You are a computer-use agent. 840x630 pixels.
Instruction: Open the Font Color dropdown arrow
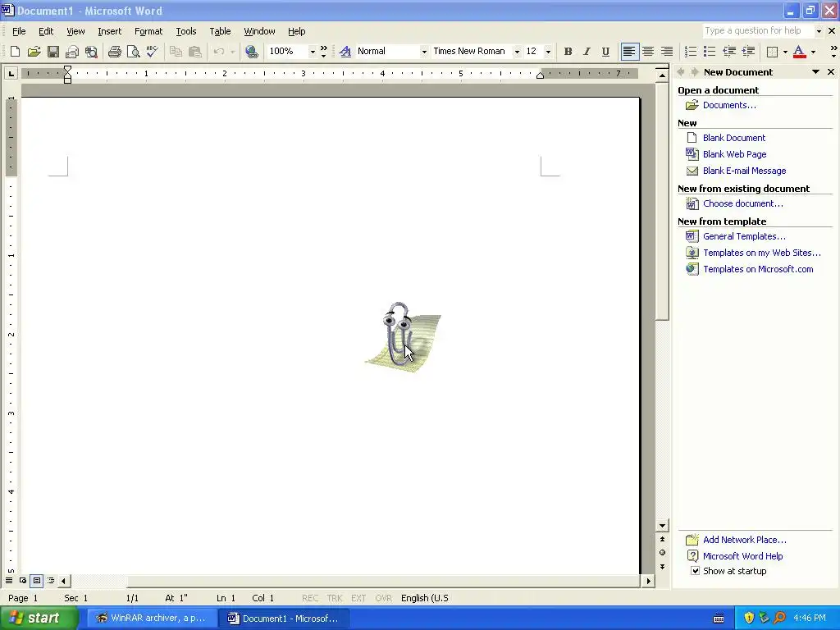[x=813, y=52]
